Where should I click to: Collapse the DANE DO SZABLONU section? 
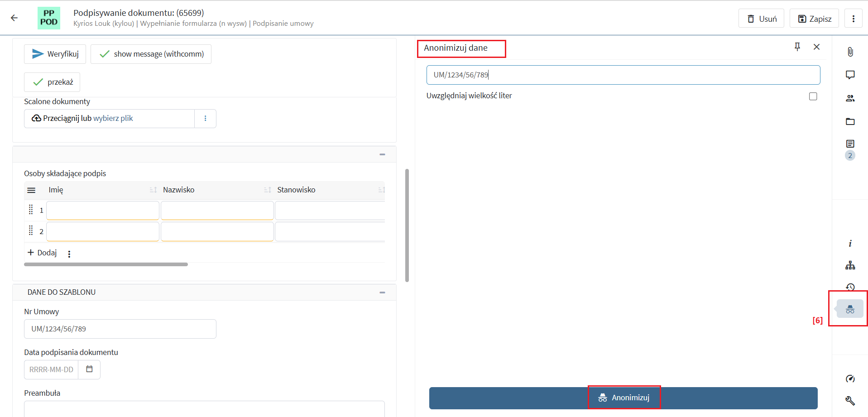pyautogui.click(x=382, y=292)
